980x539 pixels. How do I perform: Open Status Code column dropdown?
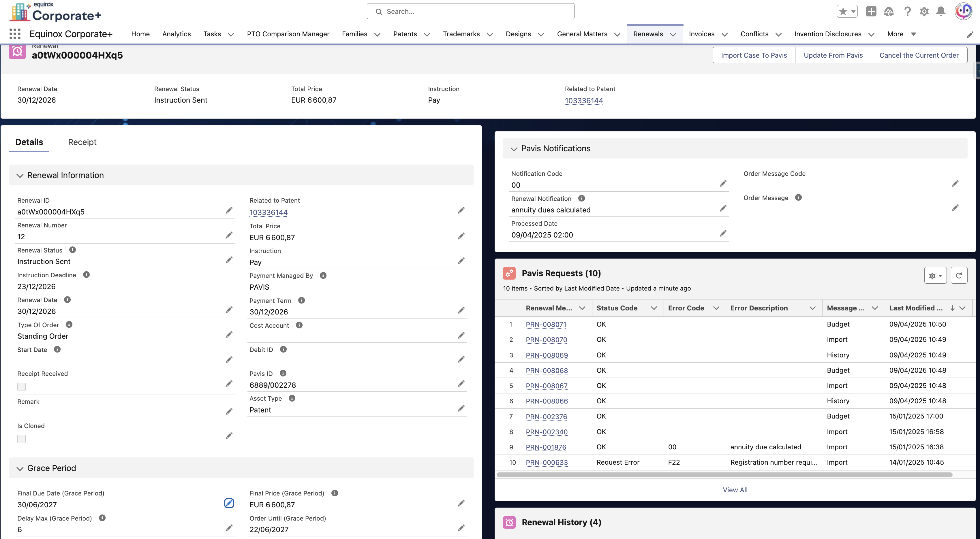654,308
